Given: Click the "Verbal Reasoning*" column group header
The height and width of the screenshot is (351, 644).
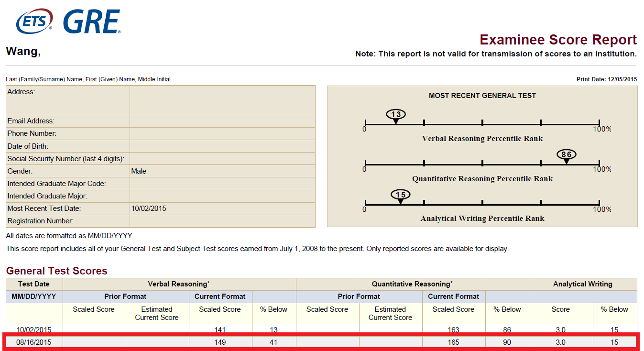Looking at the screenshot, I should click(179, 284).
